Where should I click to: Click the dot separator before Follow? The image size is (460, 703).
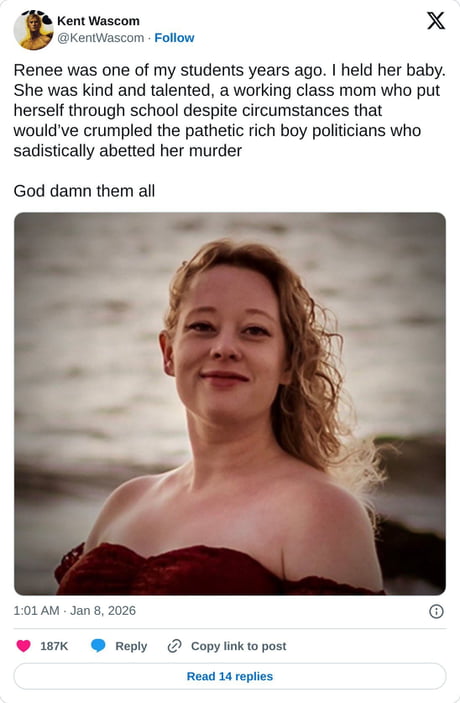[149, 38]
